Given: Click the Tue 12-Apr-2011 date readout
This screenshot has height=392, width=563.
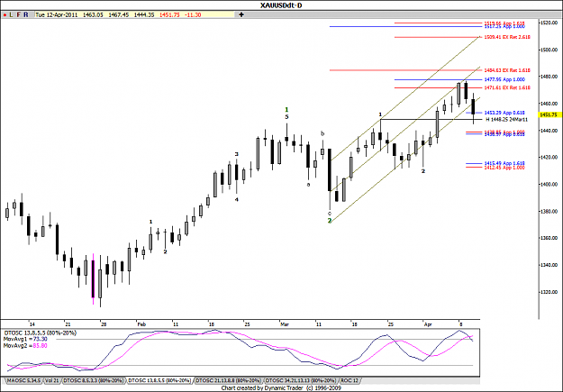Looking at the screenshot, I should (57, 14).
